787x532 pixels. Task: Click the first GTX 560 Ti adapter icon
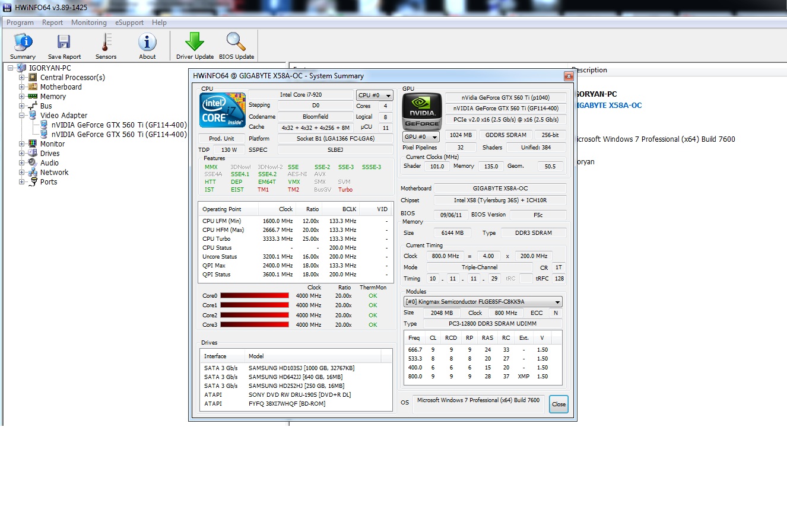(44, 125)
